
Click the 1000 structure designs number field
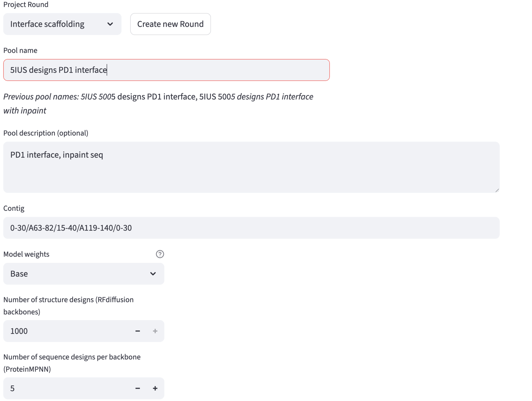tap(66, 331)
